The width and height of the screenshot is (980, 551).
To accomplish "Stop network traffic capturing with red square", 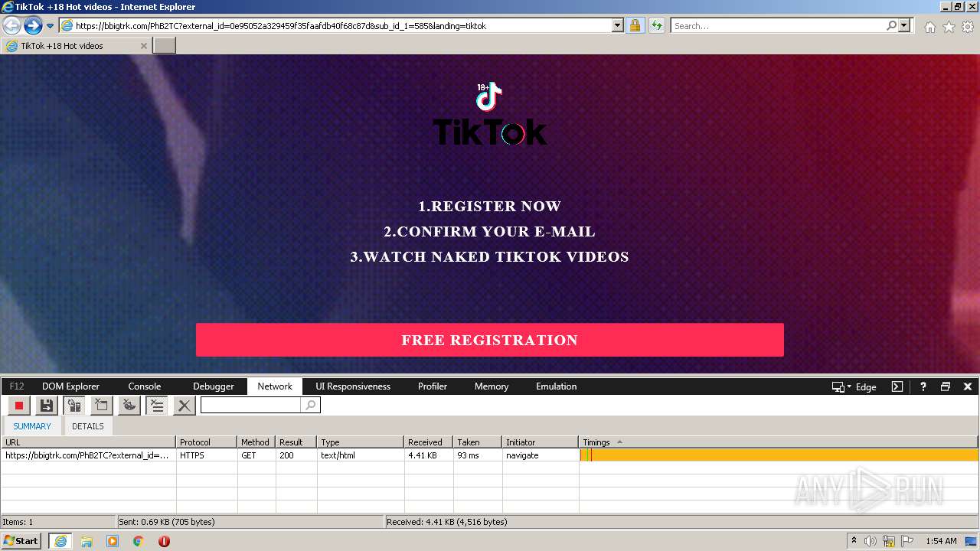I will pos(19,406).
